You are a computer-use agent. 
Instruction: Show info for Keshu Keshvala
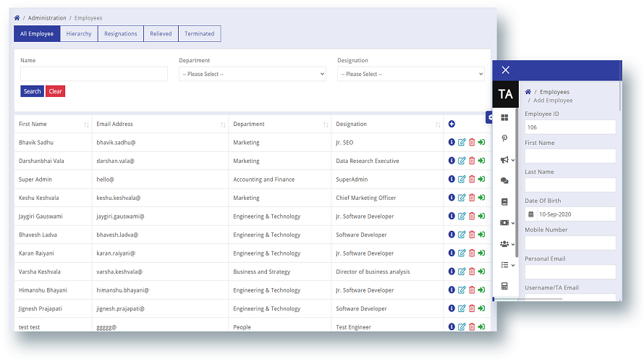[452, 197]
